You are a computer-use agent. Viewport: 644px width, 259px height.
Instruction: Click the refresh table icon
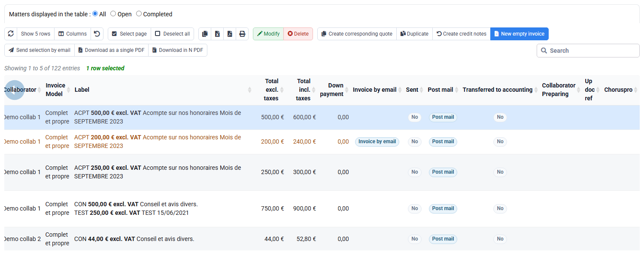tap(11, 34)
